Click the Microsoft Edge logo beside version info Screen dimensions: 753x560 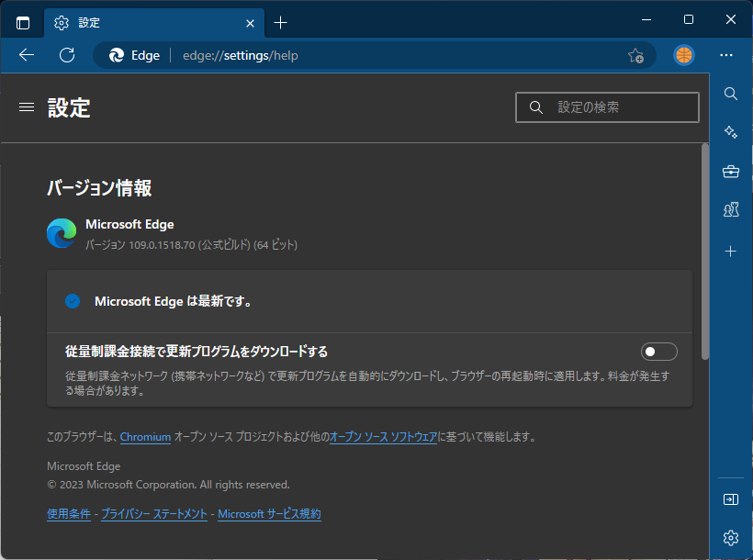61,232
